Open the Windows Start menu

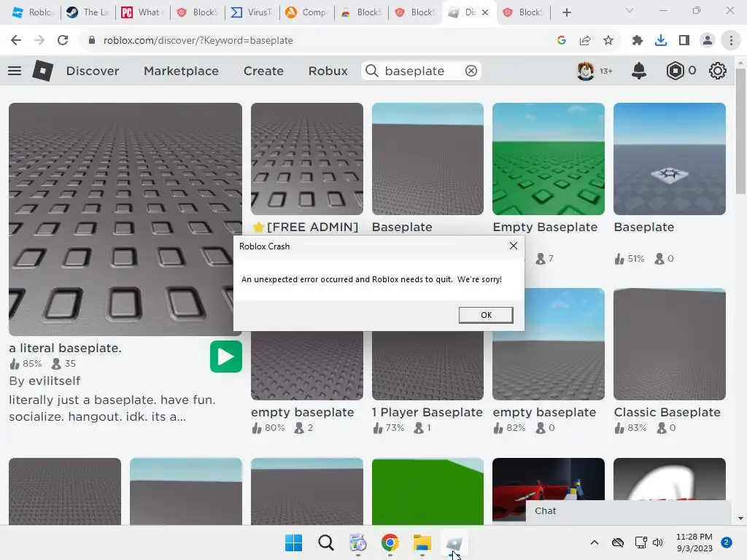(x=293, y=542)
